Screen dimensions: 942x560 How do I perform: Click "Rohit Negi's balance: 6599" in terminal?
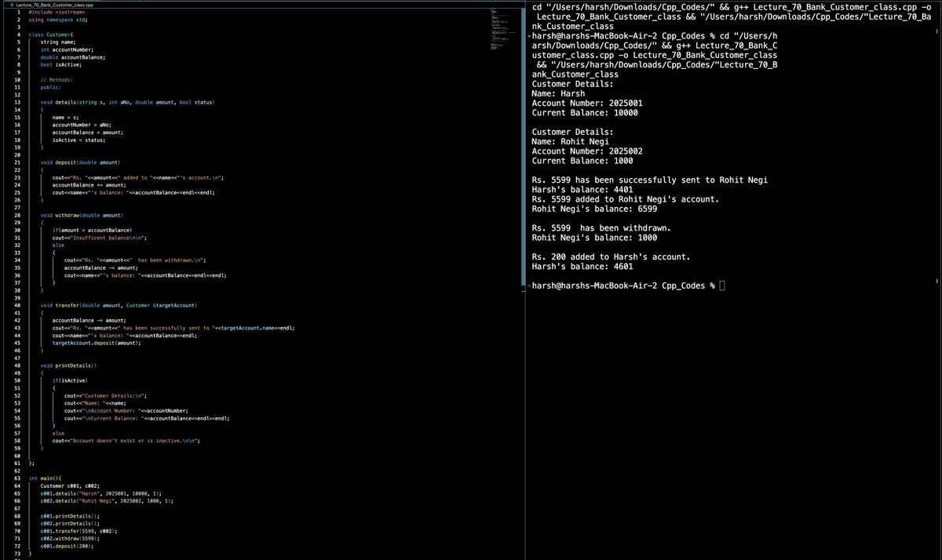[x=594, y=209]
